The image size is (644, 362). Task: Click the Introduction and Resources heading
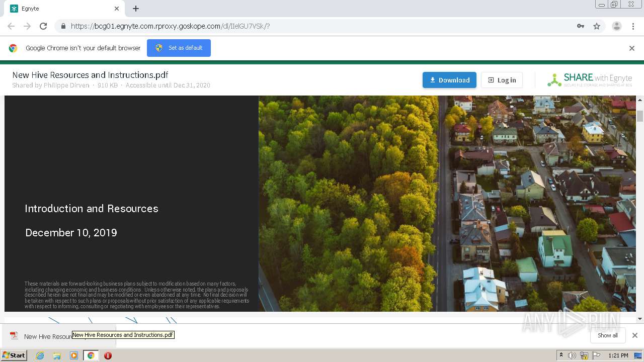(x=92, y=208)
